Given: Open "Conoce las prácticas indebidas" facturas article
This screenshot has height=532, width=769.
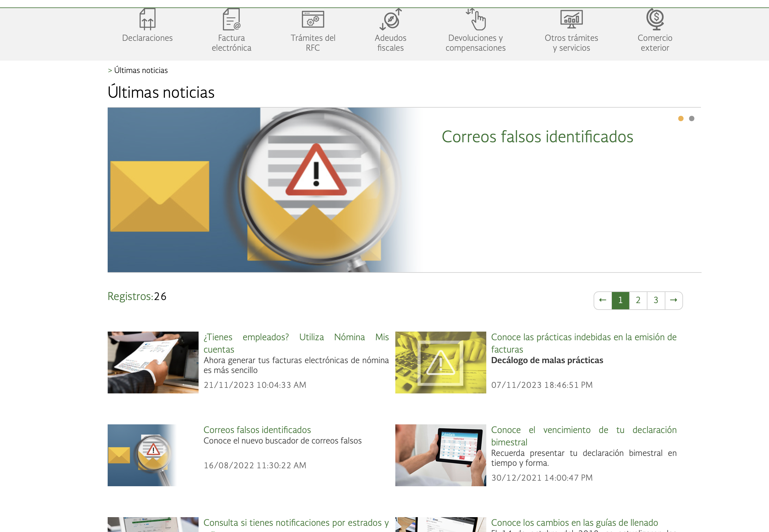Looking at the screenshot, I should click(x=583, y=343).
